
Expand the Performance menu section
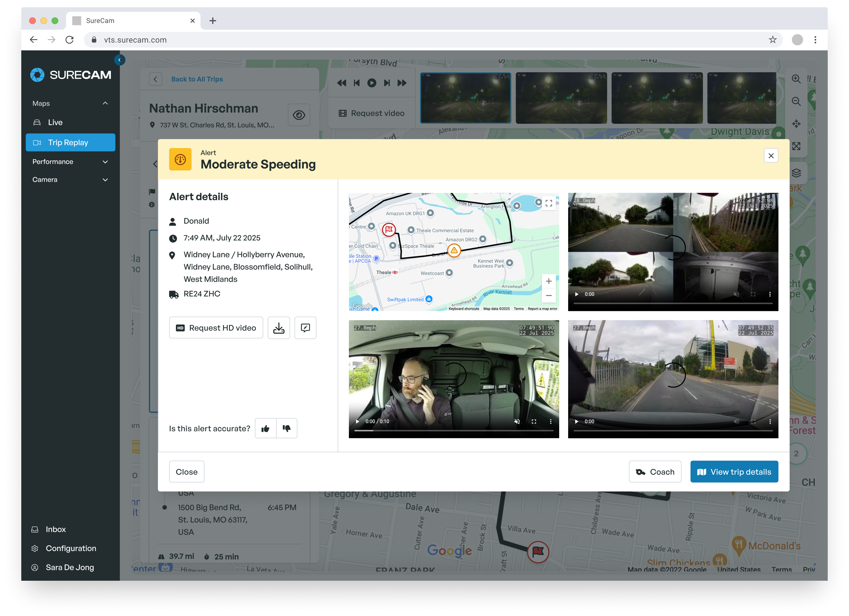(105, 162)
